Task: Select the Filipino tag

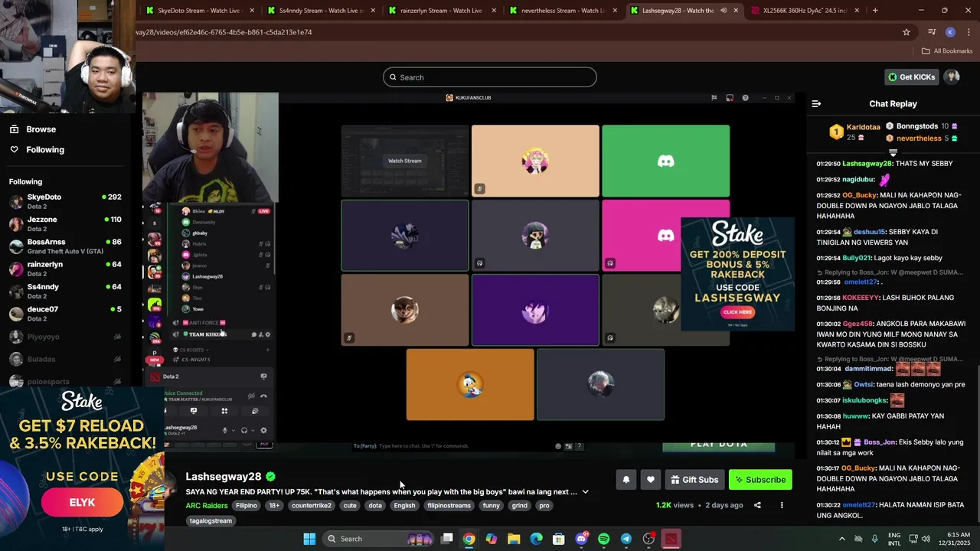Action: 247,505
